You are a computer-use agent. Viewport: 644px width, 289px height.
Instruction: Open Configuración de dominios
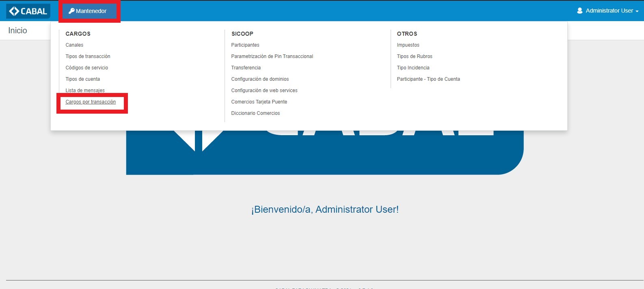pos(260,79)
